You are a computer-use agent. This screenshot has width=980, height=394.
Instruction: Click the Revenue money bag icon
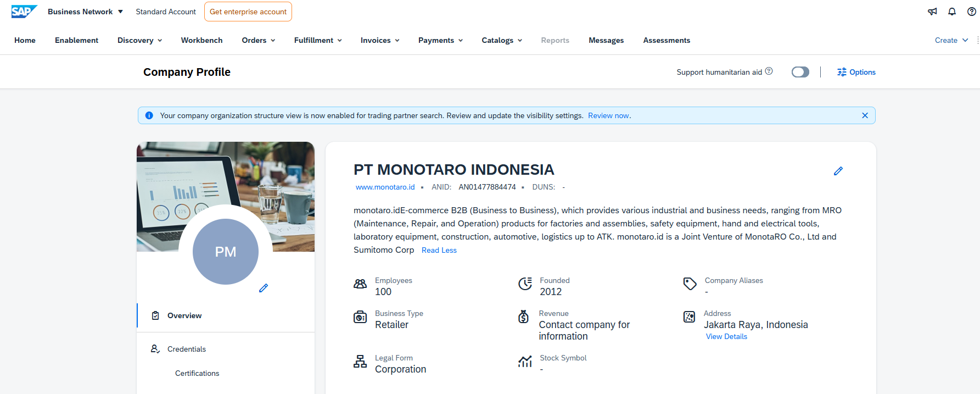[524, 317]
